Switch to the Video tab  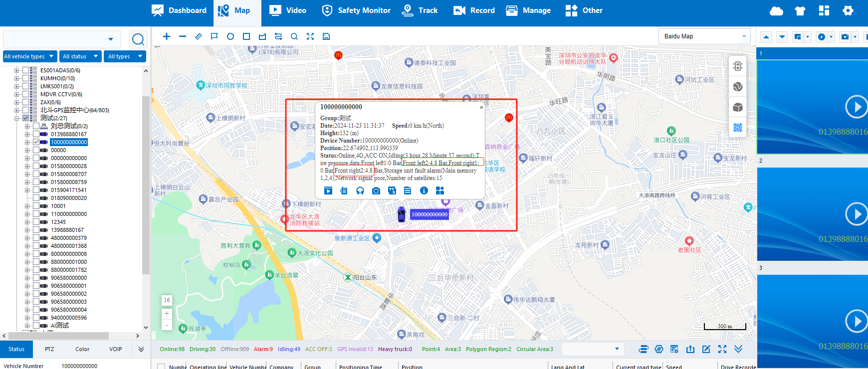(288, 10)
